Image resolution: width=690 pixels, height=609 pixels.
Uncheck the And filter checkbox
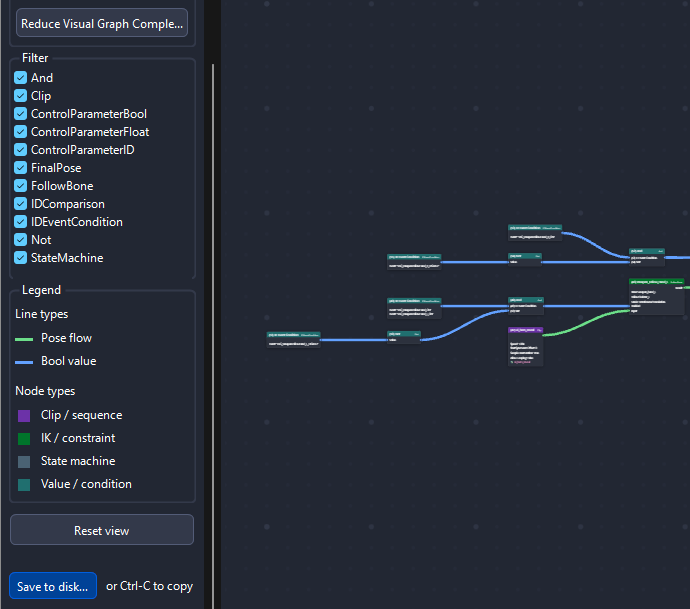[20, 78]
